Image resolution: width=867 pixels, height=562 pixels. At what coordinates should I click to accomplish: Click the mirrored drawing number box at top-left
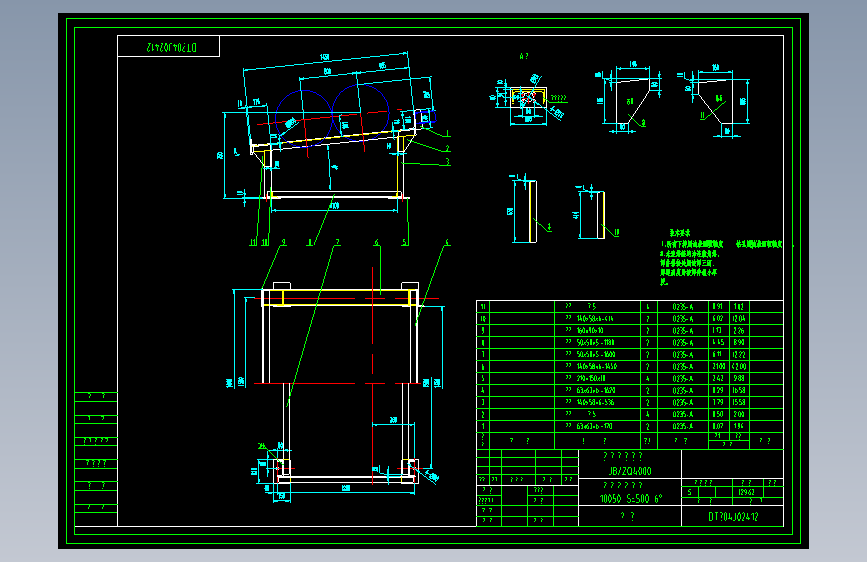tap(169, 46)
